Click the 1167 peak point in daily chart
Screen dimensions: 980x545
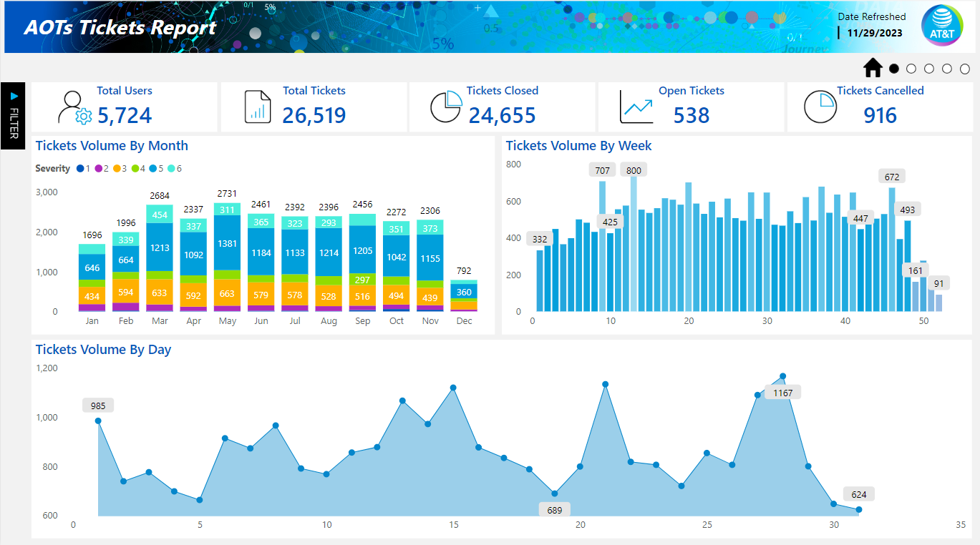782,376
